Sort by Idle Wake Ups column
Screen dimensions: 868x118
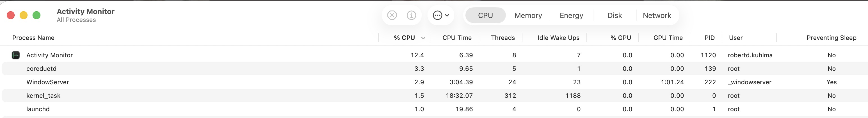(x=558, y=38)
